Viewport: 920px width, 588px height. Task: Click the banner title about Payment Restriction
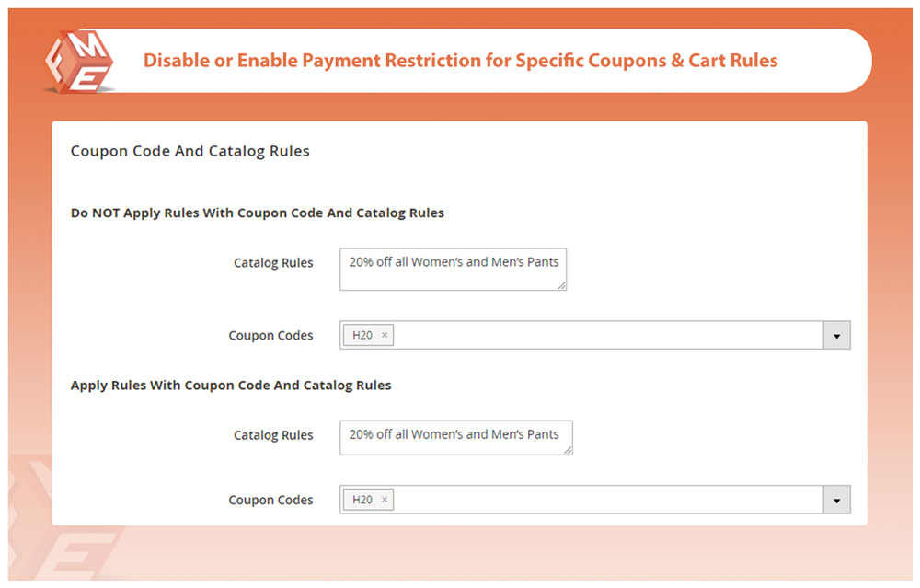point(460,61)
